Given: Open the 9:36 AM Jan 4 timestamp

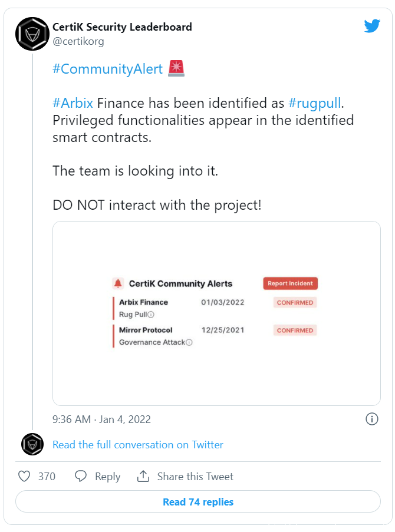Looking at the screenshot, I should pyautogui.click(x=101, y=419).
